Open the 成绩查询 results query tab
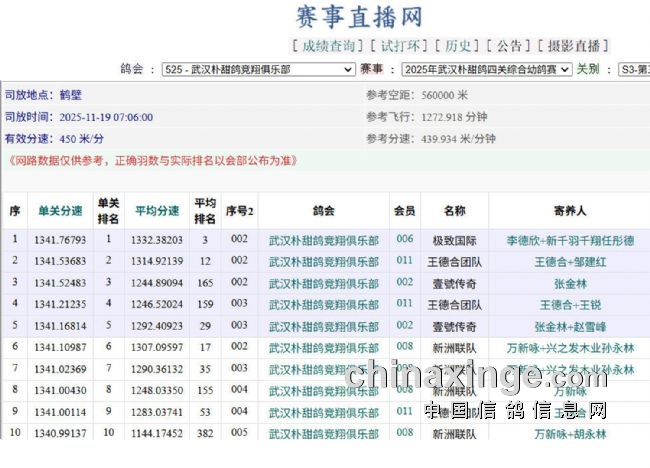 point(326,46)
